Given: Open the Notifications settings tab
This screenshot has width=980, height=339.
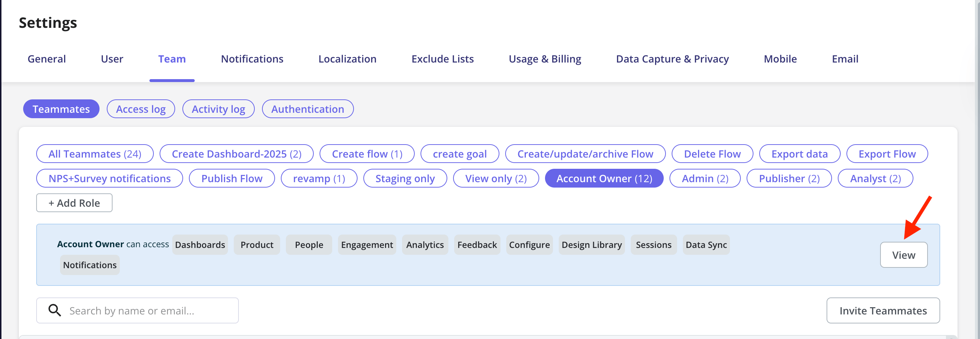Looking at the screenshot, I should pos(252,59).
